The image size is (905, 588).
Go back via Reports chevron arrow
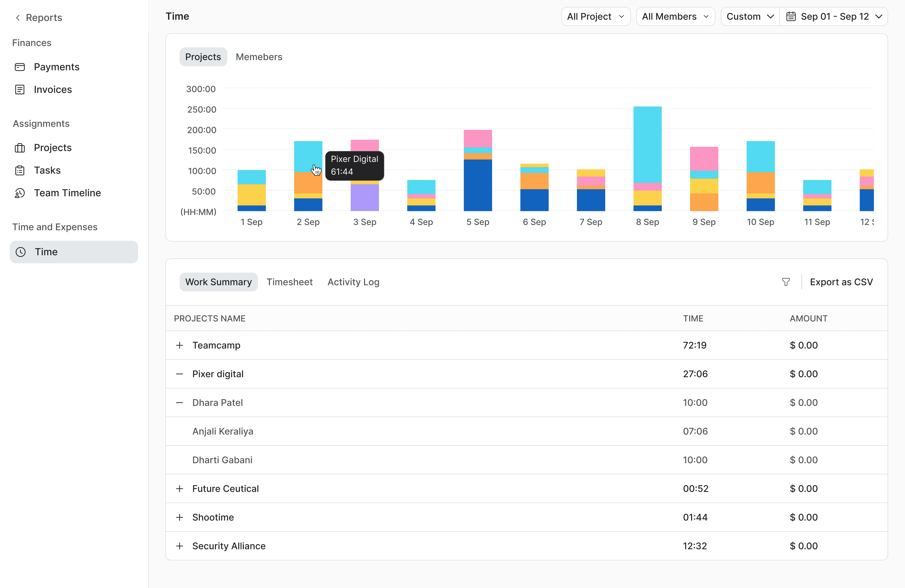(x=18, y=18)
